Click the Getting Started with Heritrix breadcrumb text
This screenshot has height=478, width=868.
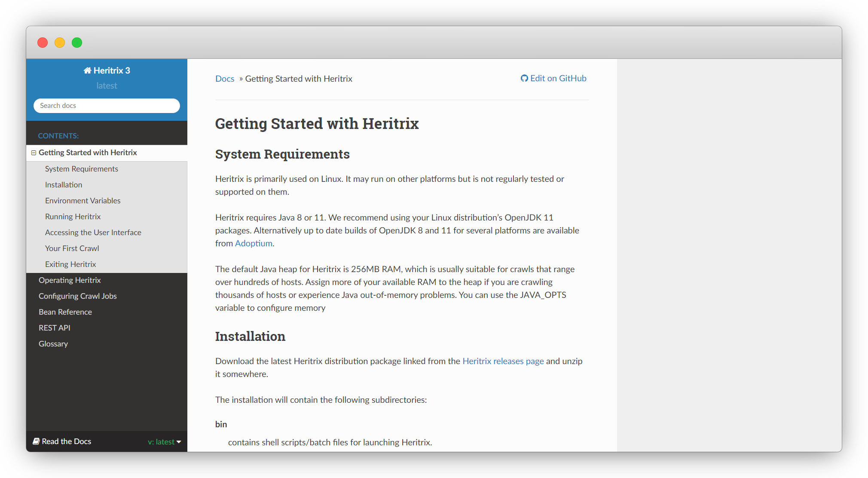coord(299,79)
